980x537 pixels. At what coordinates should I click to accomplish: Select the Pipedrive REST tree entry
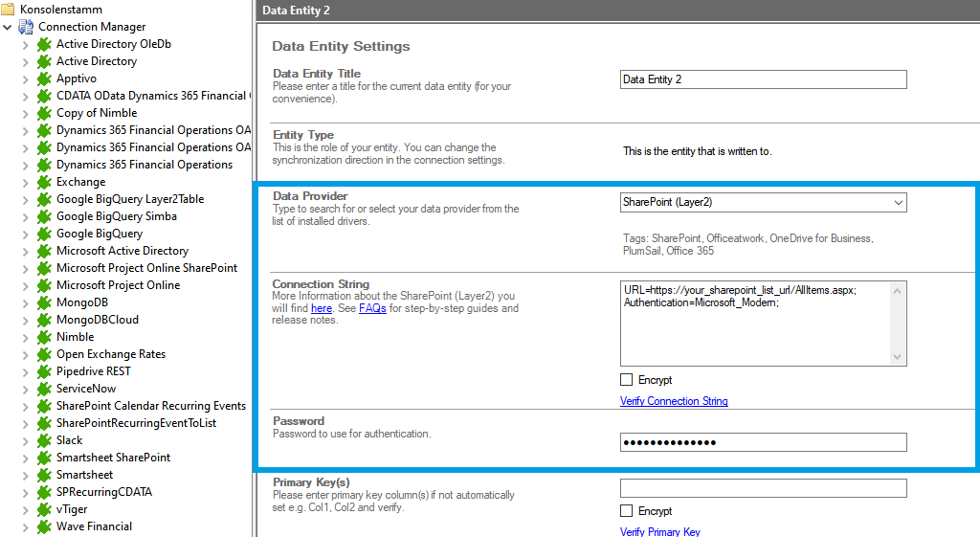tap(94, 371)
